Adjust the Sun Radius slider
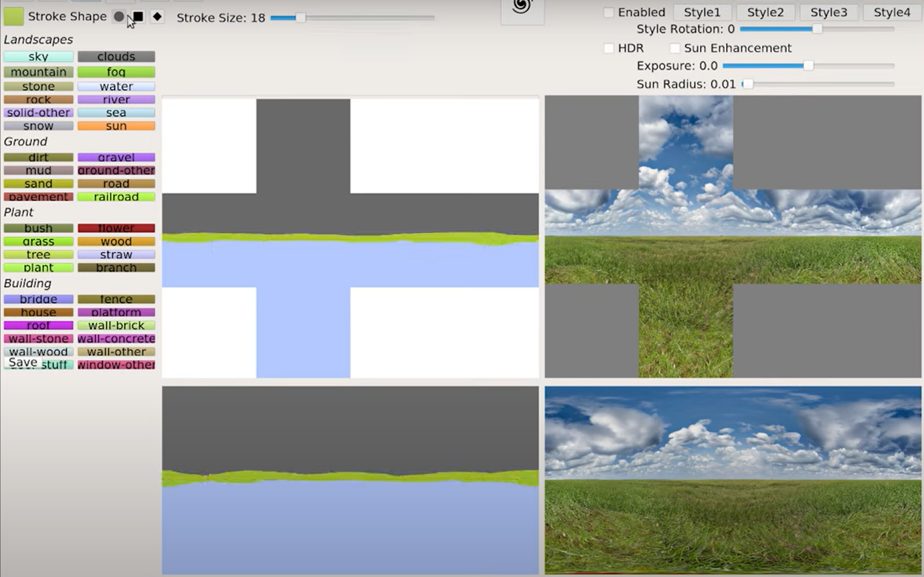924x577 pixels. [x=818, y=84]
